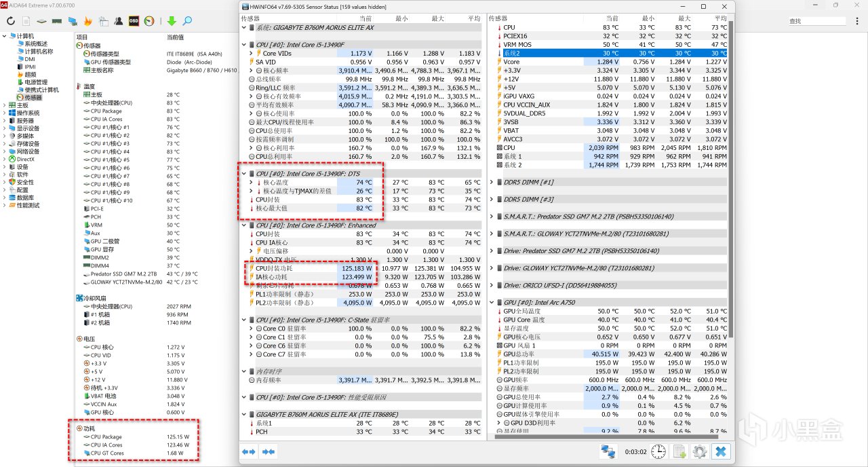Screen dimensions: 868x467
Task: Select the CPU封装功耗 125.183 W value
Action: click(356, 268)
